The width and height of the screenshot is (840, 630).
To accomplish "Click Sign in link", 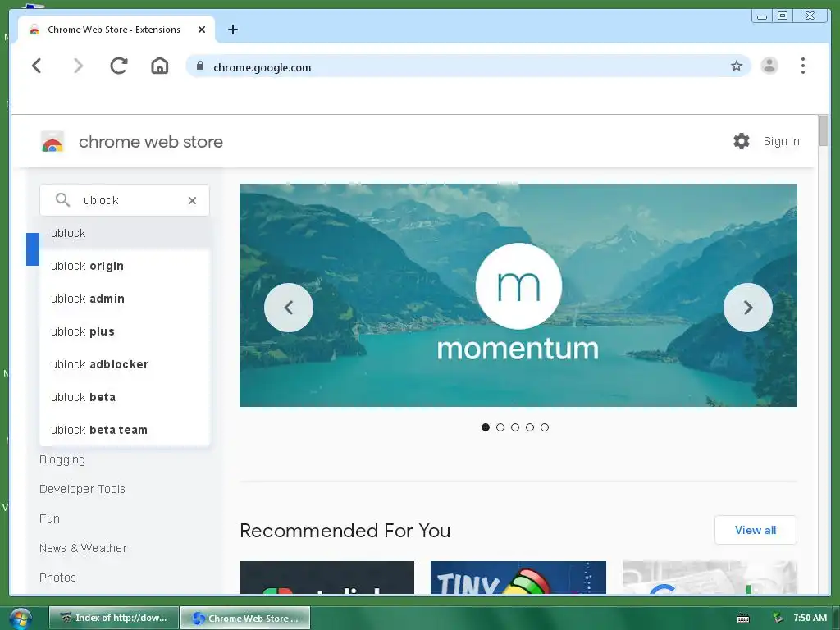I will 781,141.
